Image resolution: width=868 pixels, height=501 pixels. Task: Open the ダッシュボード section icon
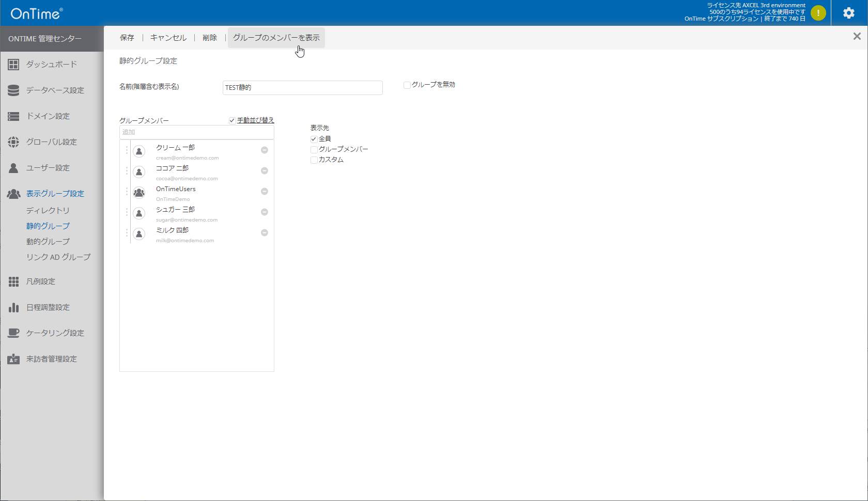pos(13,64)
